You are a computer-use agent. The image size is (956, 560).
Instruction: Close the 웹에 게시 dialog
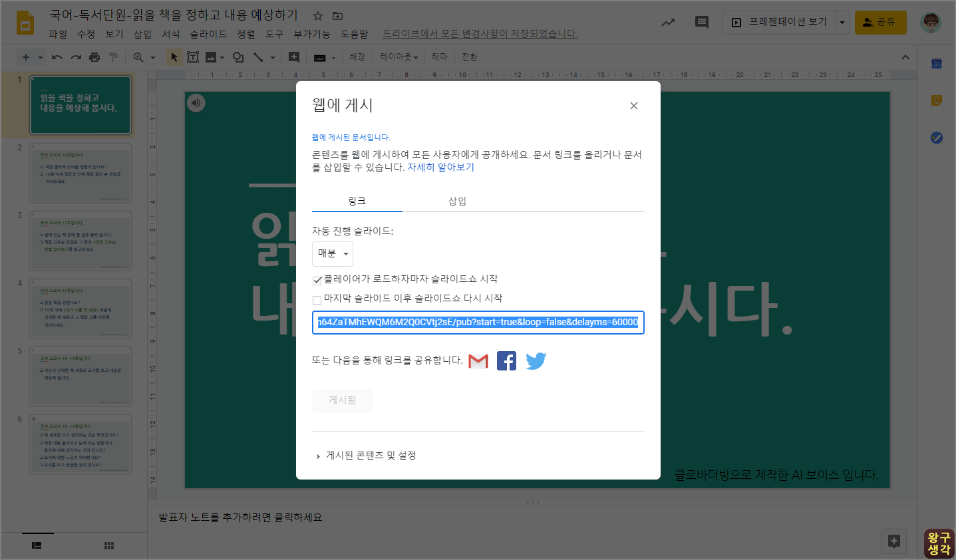point(634,106)
